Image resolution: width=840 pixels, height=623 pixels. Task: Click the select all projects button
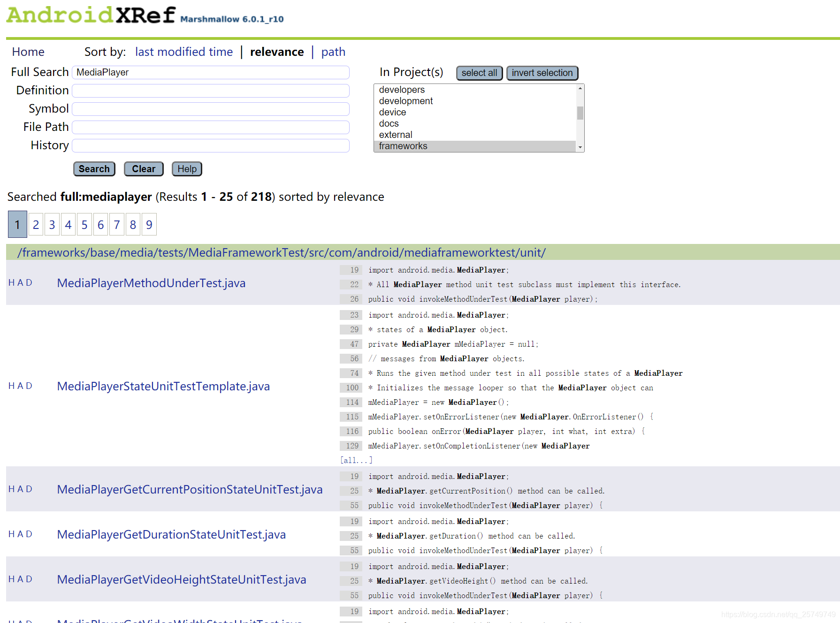point(479,73)
